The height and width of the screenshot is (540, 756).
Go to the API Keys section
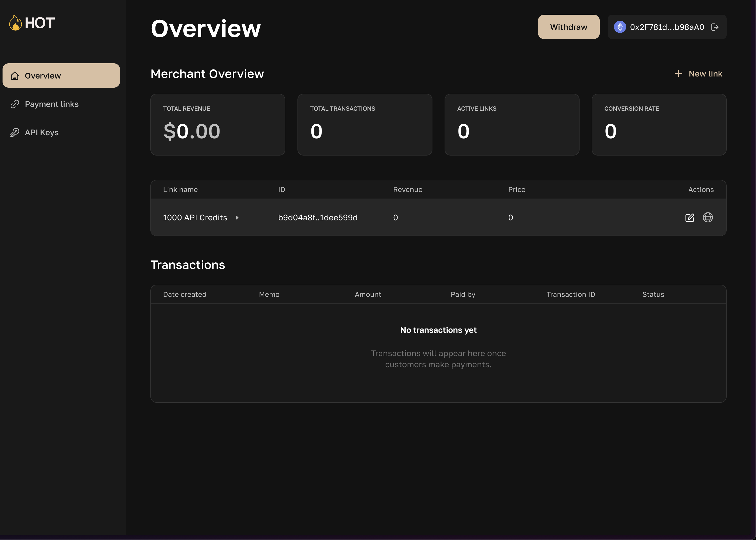click(x=42, y=133)
